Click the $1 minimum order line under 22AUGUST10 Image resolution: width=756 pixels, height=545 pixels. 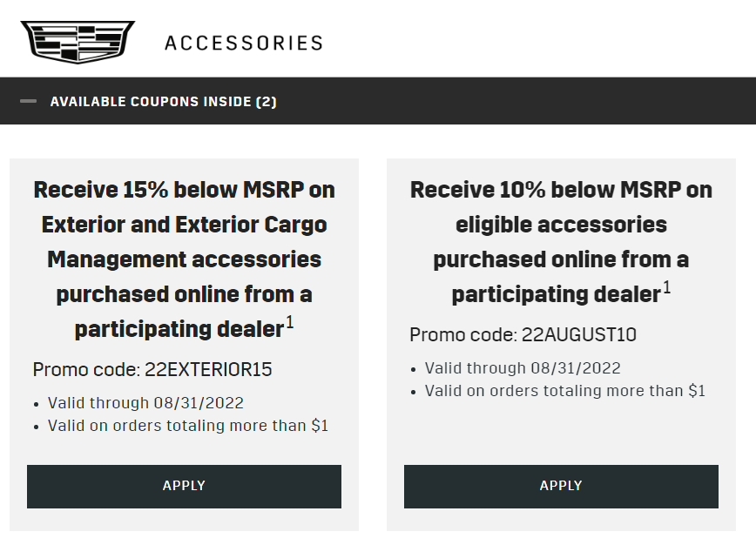click(565, 391)
